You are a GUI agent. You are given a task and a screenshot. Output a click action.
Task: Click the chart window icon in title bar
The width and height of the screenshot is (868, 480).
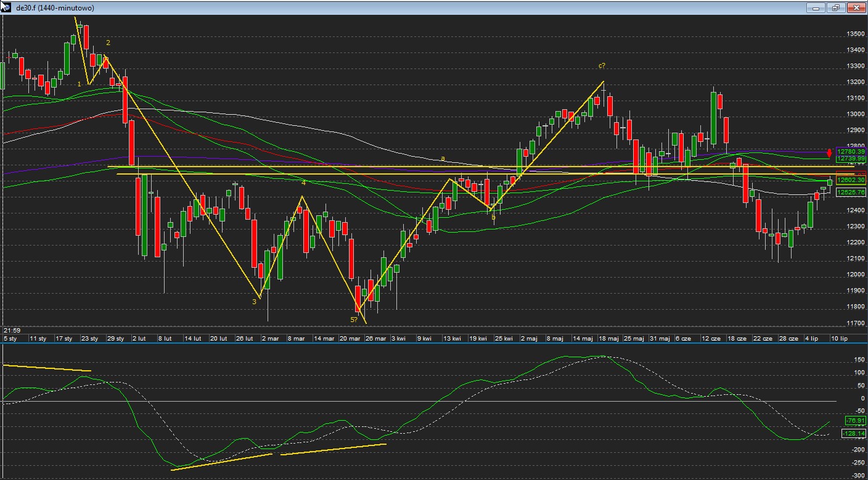click(6, 7)
